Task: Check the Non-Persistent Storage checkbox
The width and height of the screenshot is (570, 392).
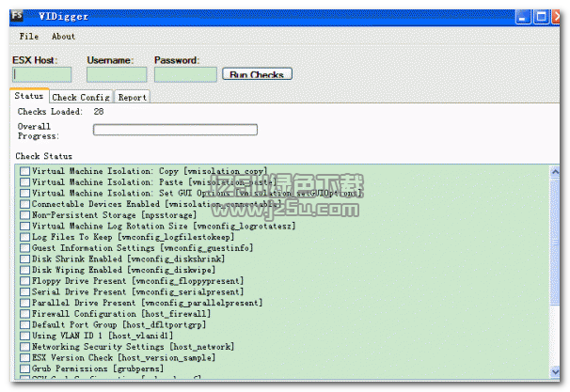Action: point(24,215)
